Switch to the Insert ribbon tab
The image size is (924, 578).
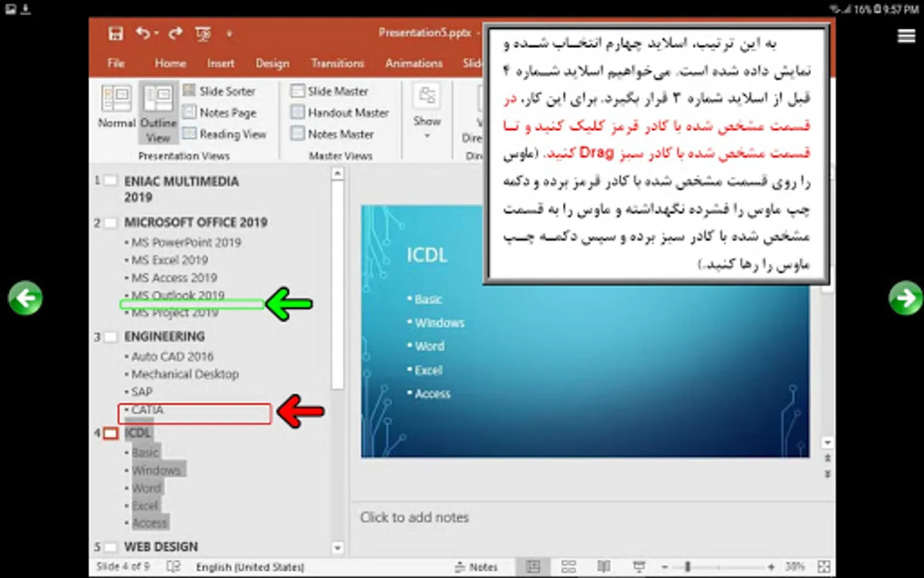221,63
